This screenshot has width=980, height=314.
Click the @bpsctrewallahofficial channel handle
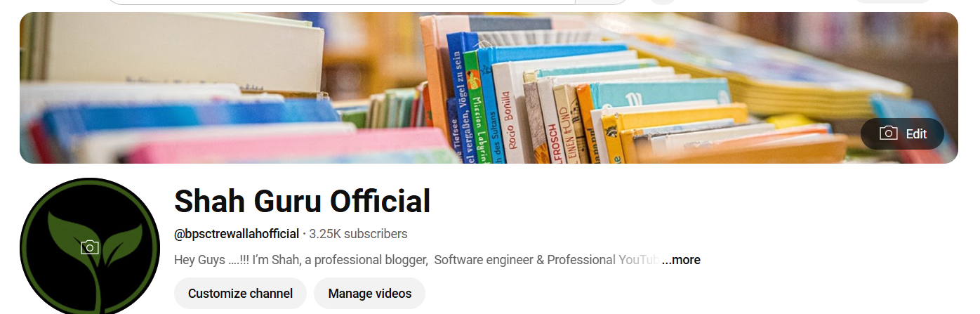point(237,233)
